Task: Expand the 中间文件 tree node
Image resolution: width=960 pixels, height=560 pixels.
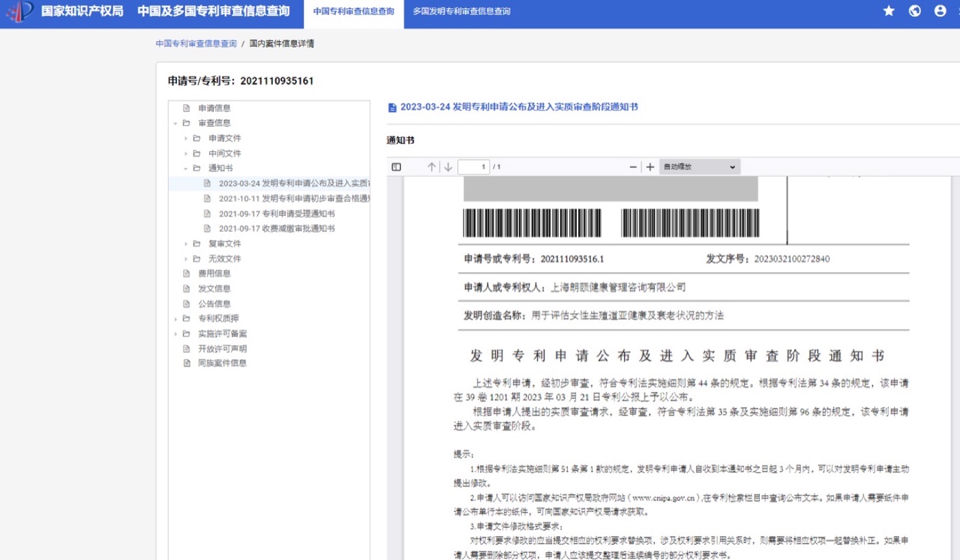Action: (x=186, y=154)
